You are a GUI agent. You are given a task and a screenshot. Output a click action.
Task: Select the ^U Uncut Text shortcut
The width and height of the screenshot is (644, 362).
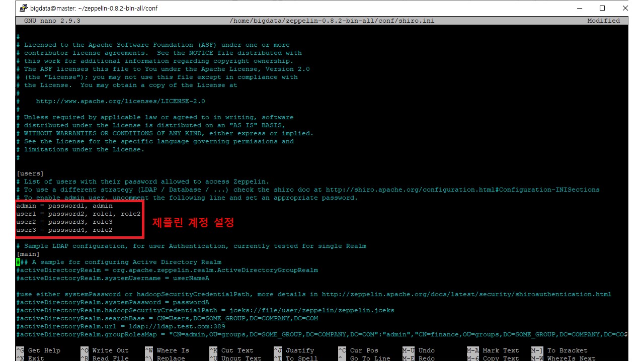coord(235,358)
